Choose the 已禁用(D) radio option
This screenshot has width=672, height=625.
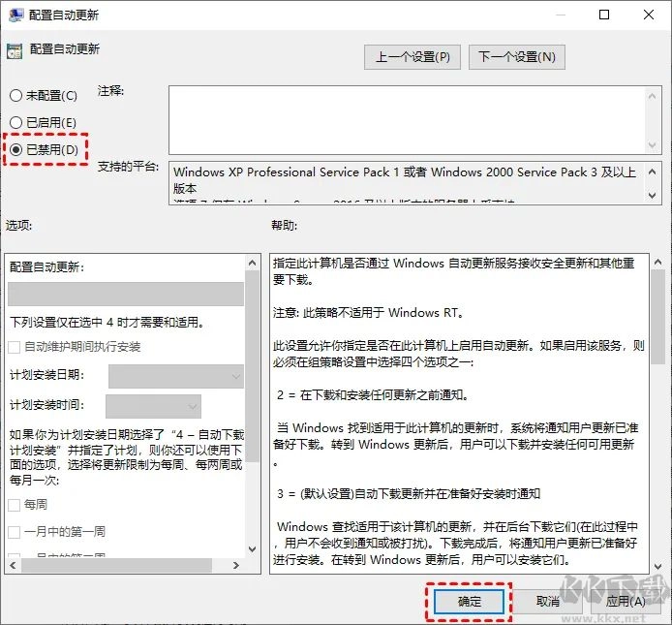15,150
